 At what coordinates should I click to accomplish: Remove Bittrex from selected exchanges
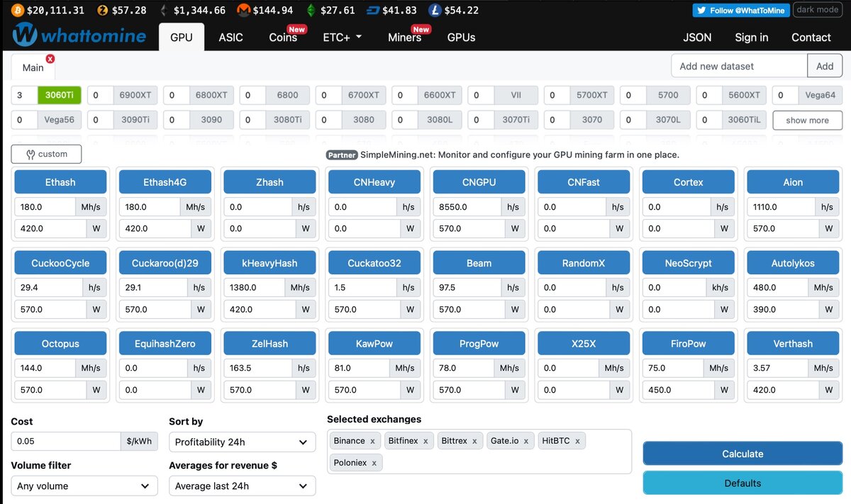tap(474, 441)
